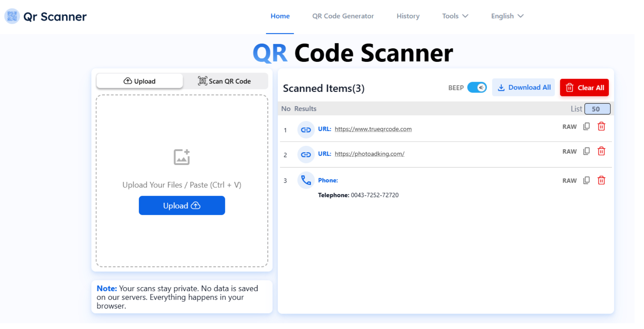Delete the Phone scanned item

click(601, 180)
